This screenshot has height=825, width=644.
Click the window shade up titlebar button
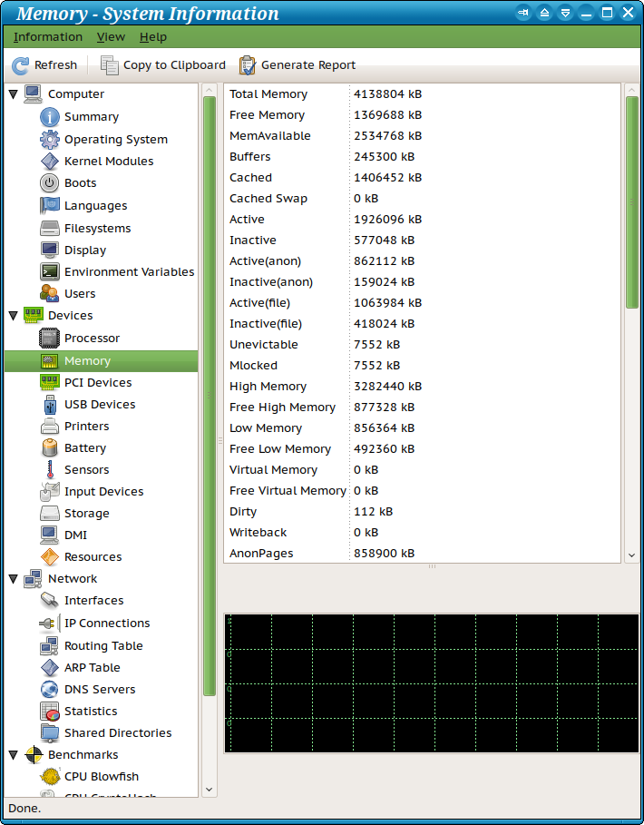click(x=544, y=13)
